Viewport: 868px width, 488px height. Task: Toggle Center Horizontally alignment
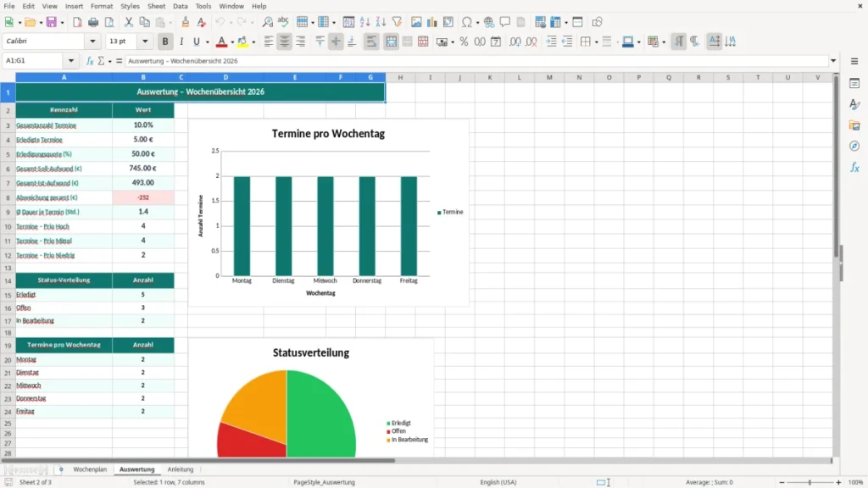(285, 42)
